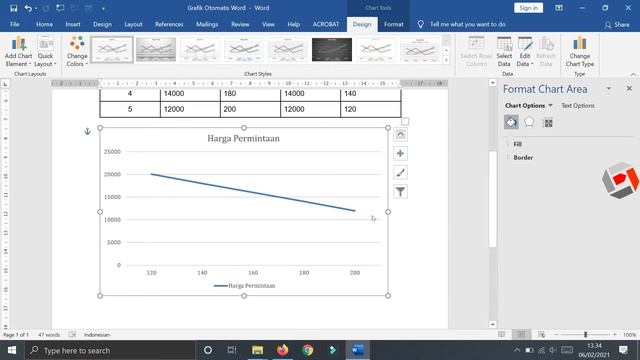Click Type here to search box
This screenshot has height=360, width=640.
click(110, 350)
